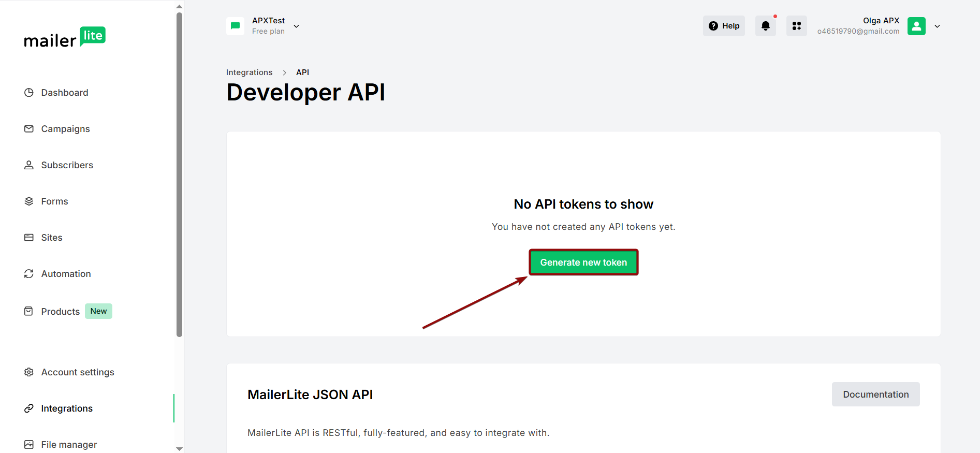Image resolution: width=980 pixels, height=453 pixels.
Task: Click the o46519790@gmail.com email text
Action: [x=858, y=32]
